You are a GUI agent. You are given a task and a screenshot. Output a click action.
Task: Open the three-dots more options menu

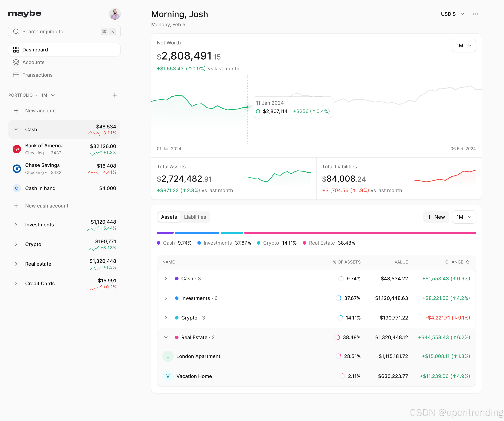pyautogui.click(x=475, y=14)
